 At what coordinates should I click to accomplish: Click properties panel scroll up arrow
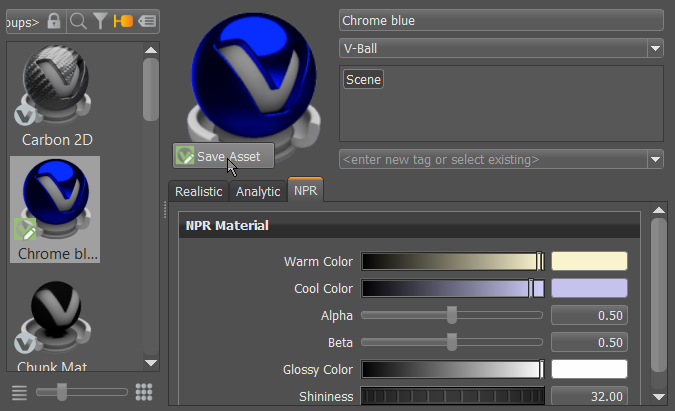(x=659, y=210)
